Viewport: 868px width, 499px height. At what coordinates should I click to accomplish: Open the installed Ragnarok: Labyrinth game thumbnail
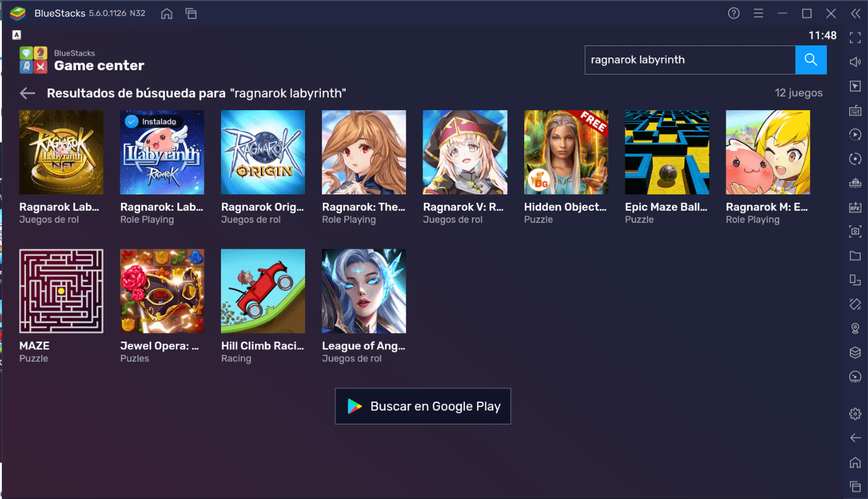162,152
